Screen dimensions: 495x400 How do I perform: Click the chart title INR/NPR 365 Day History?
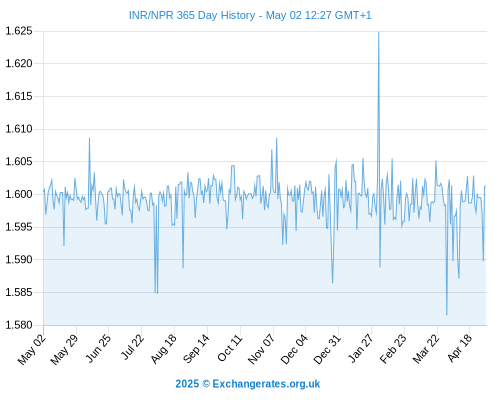(x=192, y=15)
